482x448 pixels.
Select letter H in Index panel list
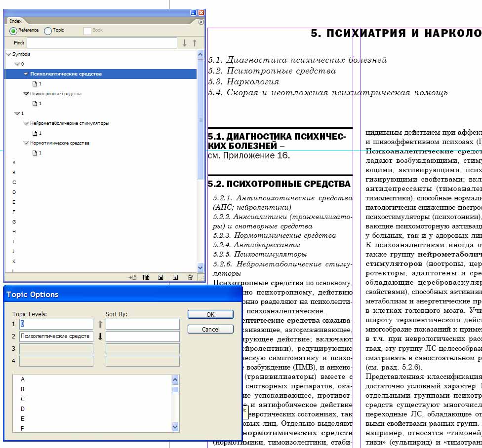14,231
